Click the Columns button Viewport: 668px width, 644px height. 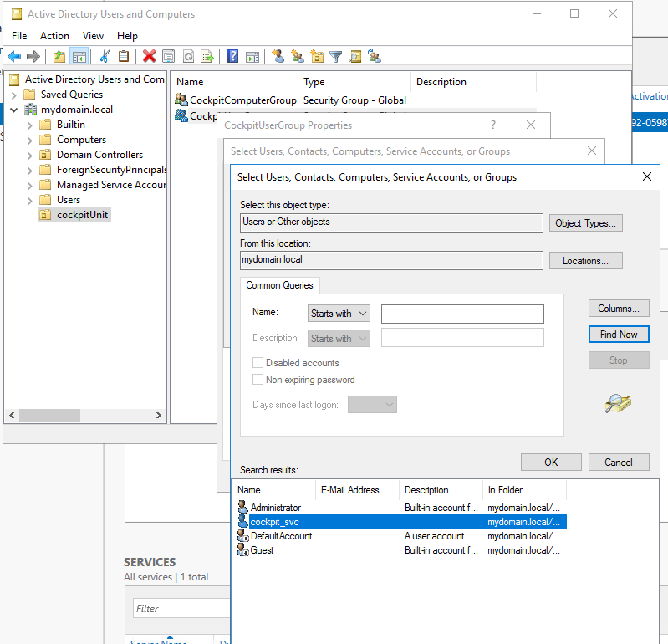coord(619,309)
